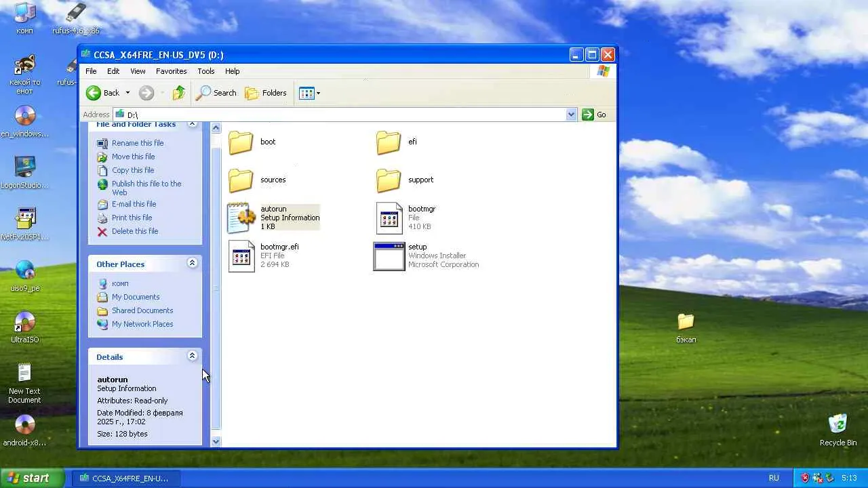
Task: Click Publish this file to the Web
Action: click(x=146, y=188)
